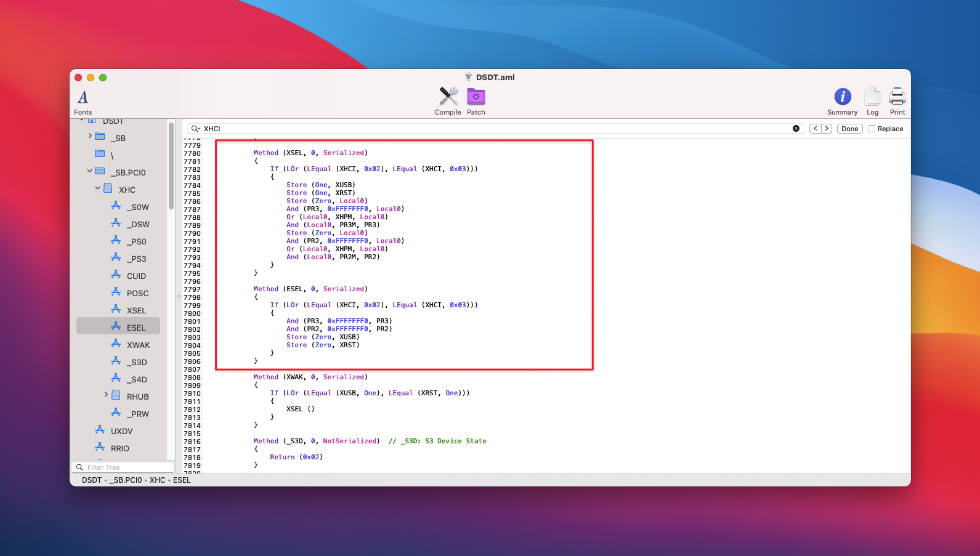Collapse the XHC tree node
The image size is (980, 556).
click(x=97, y=188)
